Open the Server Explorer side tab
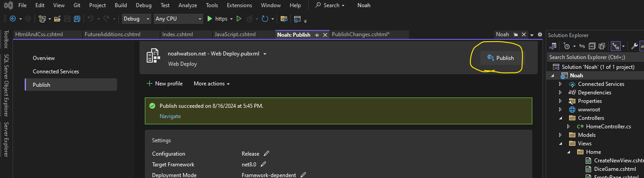 tap(6, 139)
